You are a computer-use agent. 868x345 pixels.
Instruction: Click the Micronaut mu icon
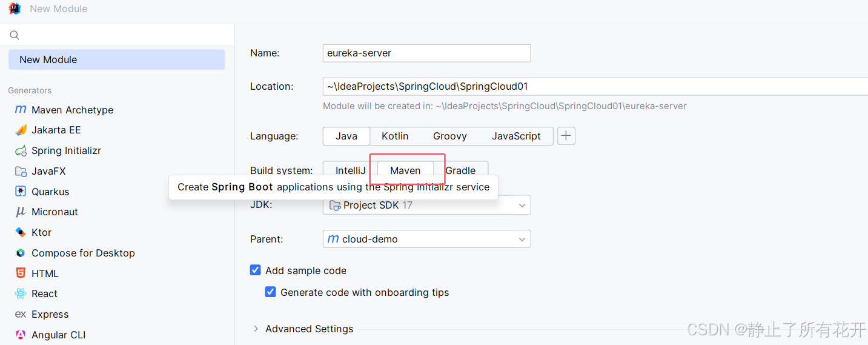pos(21,212)
